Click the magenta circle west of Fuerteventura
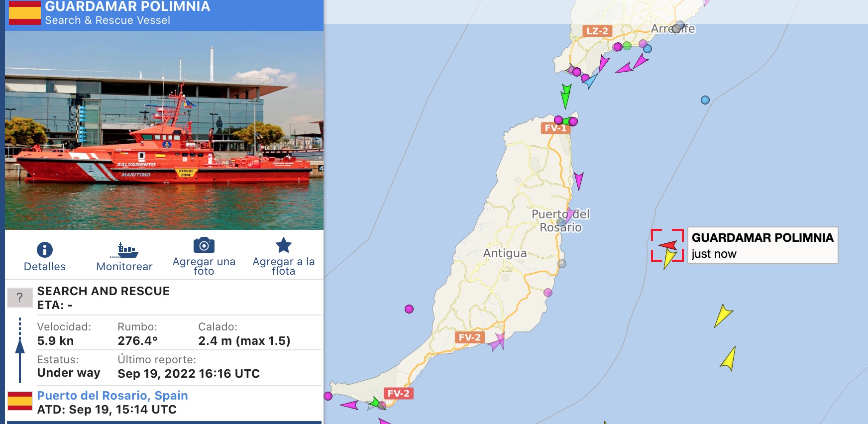 (x=409, y=309)
